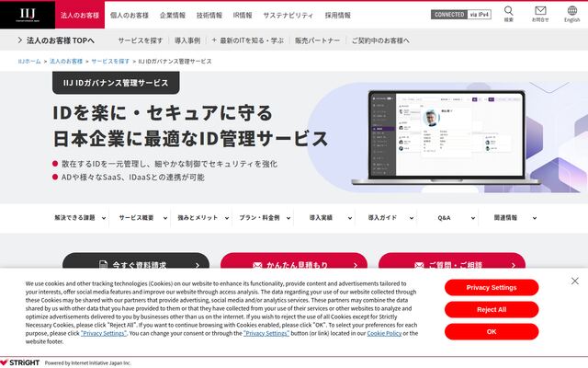Image resolution: width=588 pixels, height=368 pixels.
Task: Open サステナビリティ menu
Action: pyautogui.click(x=288, y=16)
